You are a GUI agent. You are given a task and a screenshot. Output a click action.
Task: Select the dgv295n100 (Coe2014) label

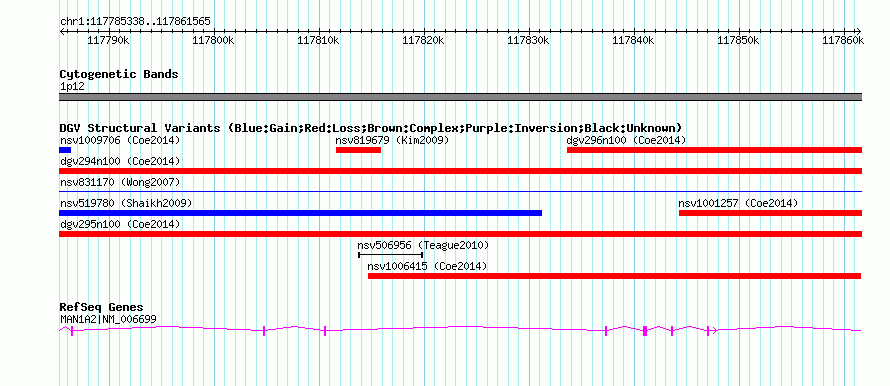click(x=120, y=224)
